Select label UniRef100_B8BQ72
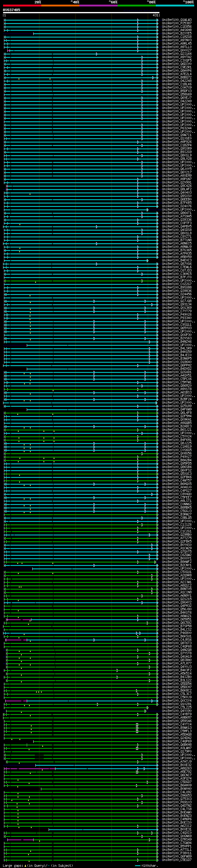The height and width of the screenshot is (868, 197). coord(177,78)
